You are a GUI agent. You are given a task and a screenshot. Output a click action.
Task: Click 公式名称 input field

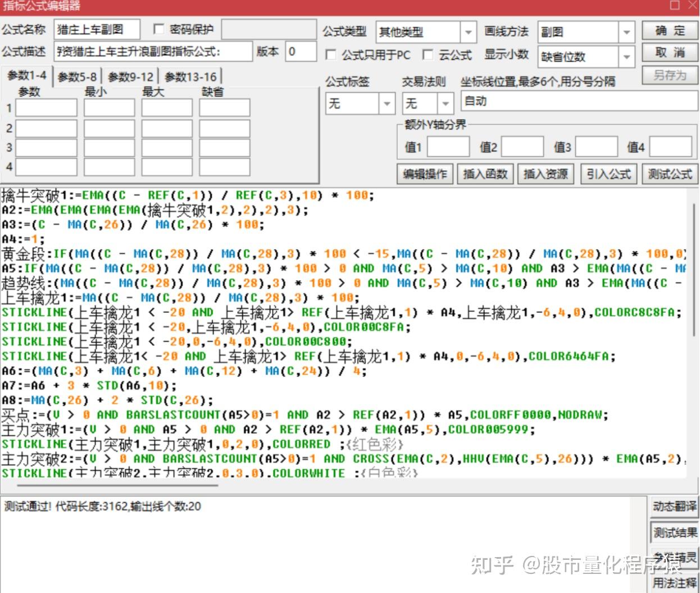[97, 30]
